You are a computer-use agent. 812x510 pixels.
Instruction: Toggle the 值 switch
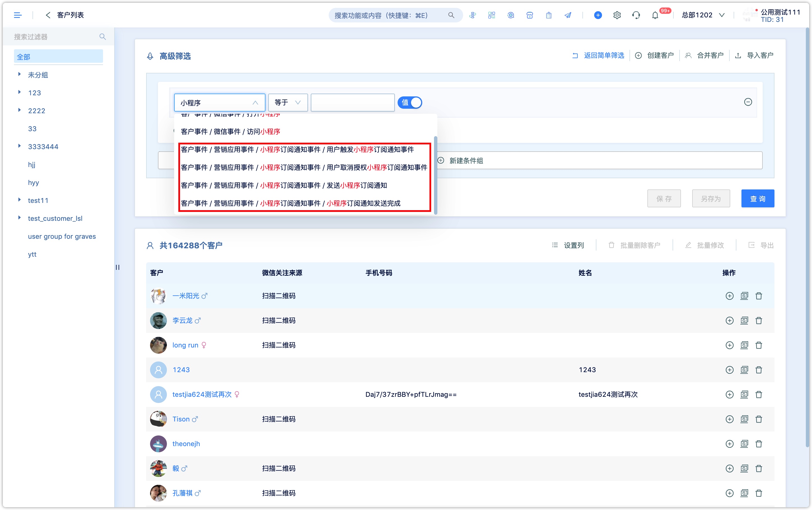pyautogui.click(x=410, y=102)
